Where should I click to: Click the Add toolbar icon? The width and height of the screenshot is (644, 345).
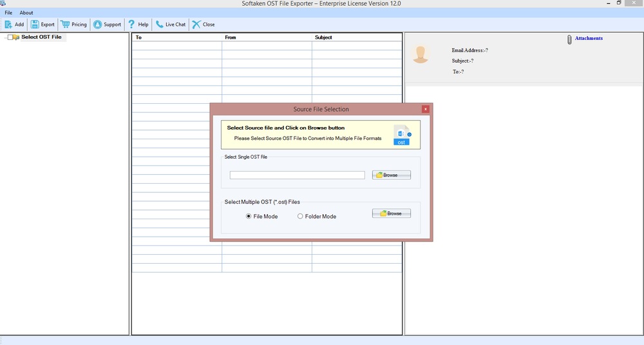[8, 25]
